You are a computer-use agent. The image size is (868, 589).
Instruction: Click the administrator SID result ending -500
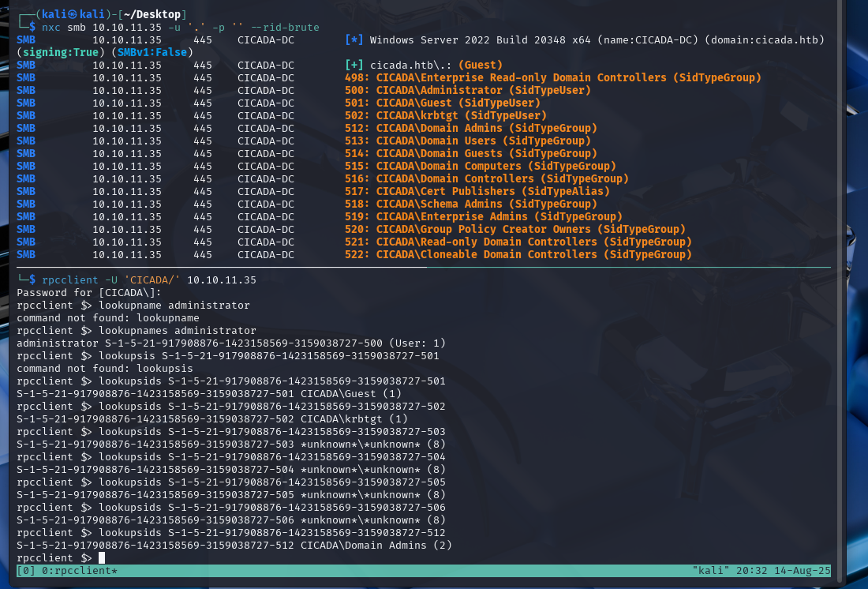coord(231,343)
